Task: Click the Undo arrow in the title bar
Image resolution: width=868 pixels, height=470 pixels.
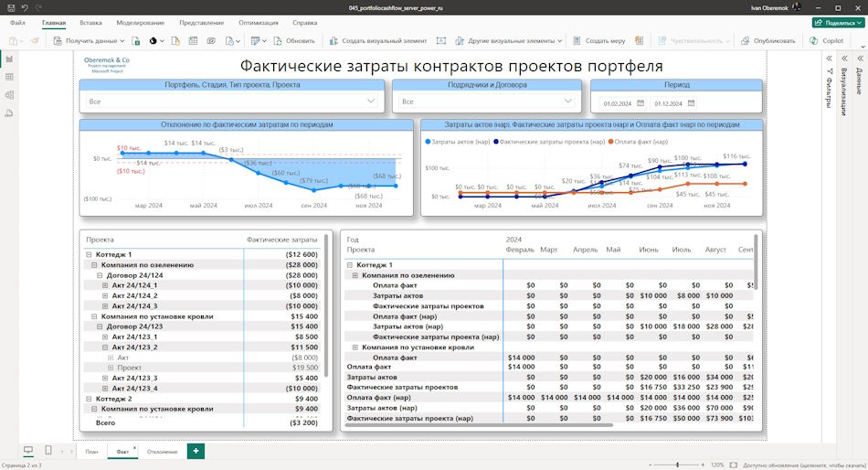Action: pyautogui.click(x=25, y=7)
